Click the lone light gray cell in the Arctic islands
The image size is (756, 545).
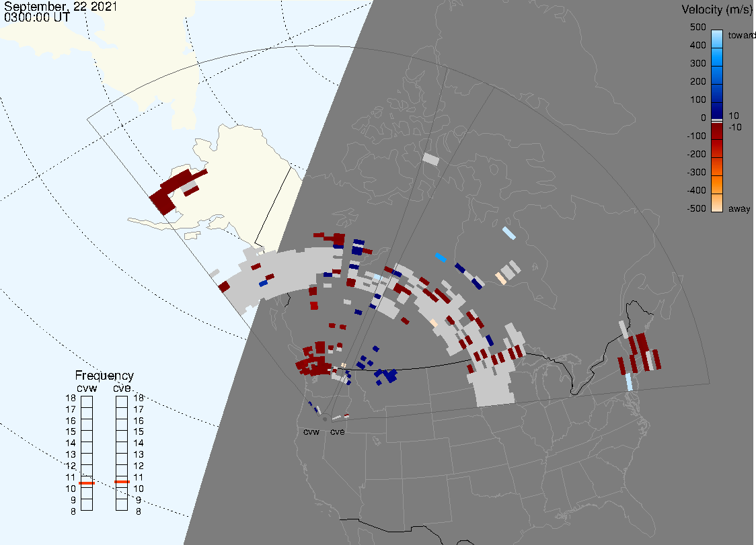click(430, 159)
